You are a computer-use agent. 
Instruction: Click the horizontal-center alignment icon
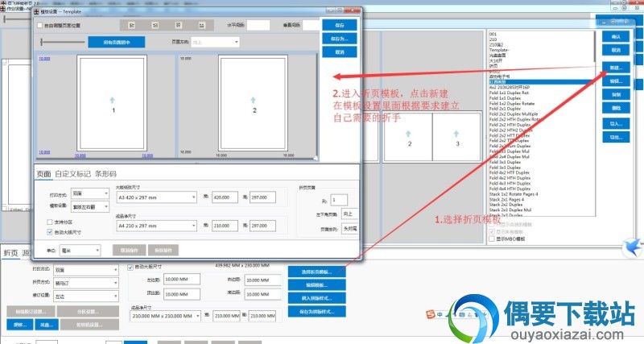point(155,25)
